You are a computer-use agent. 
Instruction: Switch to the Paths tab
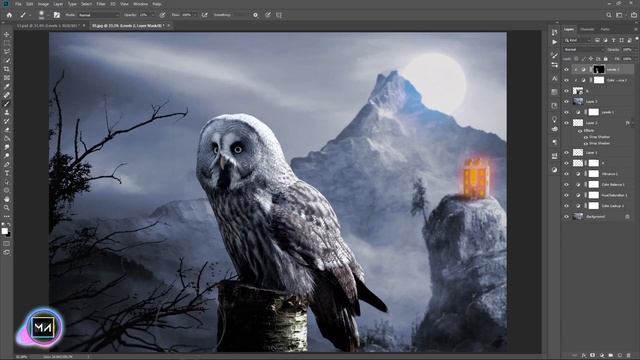(x=605, y=29)
